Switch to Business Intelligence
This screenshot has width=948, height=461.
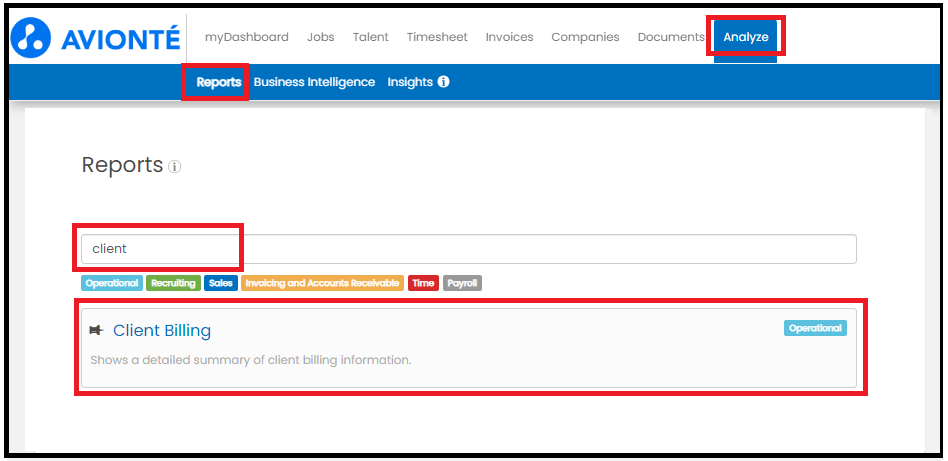[x=314, y=82]
